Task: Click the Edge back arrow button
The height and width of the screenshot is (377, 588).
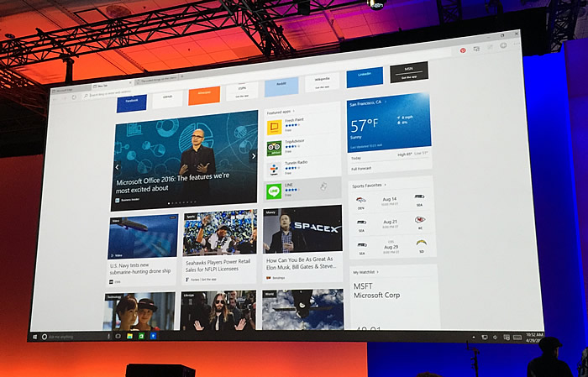Action: click(55, 99)
